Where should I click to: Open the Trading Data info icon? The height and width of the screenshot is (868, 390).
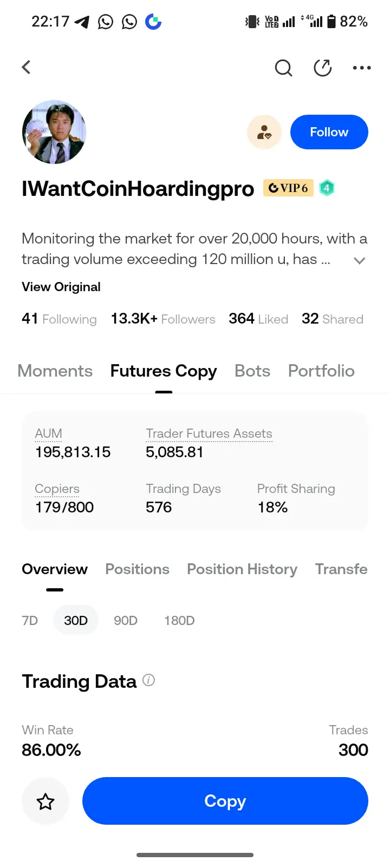point(149,680)
